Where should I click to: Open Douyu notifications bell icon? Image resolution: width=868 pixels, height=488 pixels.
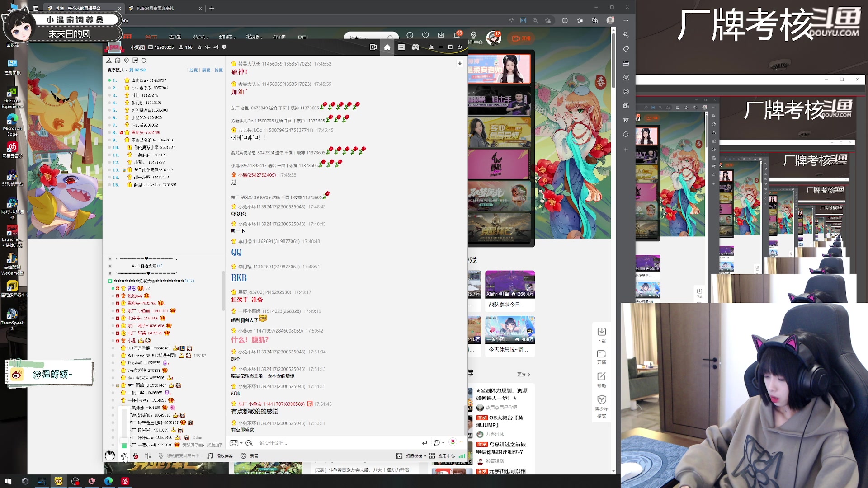pos(457,35)
